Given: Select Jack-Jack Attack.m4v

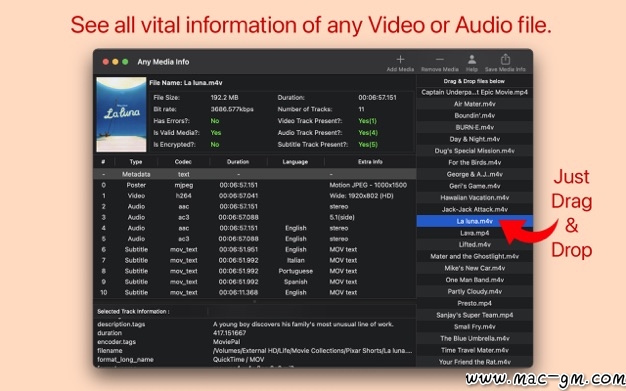Looking at the screenshot, I should tap(474, 209).
